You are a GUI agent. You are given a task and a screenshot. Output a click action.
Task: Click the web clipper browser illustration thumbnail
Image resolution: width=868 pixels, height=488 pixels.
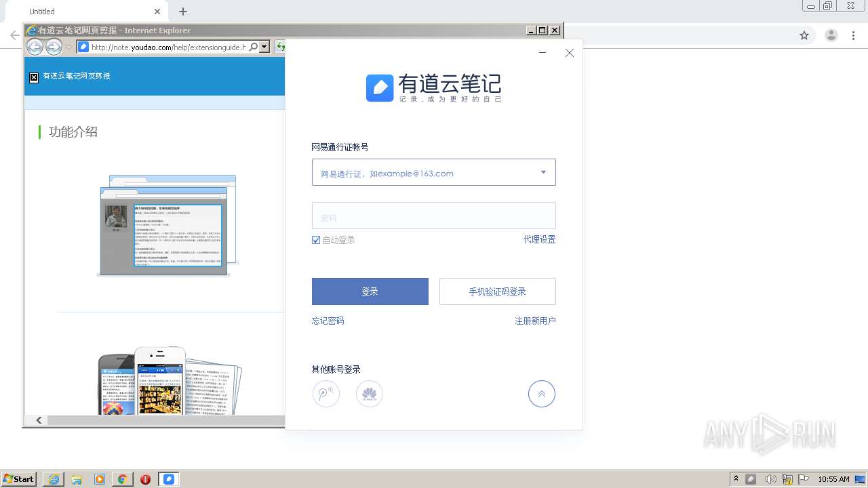[167, 226]
